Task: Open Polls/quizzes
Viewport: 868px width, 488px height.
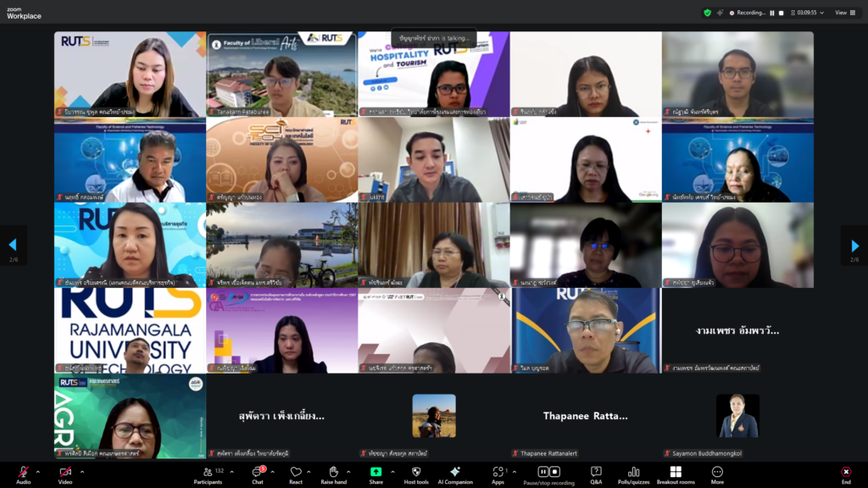Action: point(633,472)
